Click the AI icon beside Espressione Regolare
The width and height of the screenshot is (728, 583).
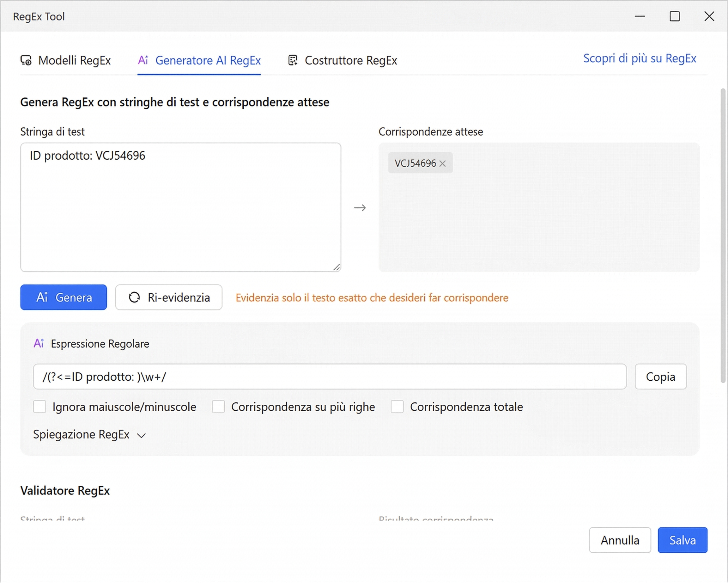point(39,344)
